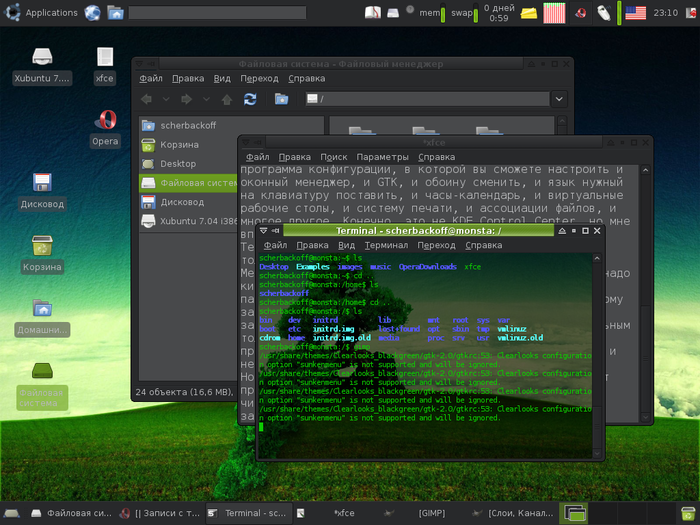
Task: Open the Back history dropdown in file manager
Action: click(x=166, y=99)
